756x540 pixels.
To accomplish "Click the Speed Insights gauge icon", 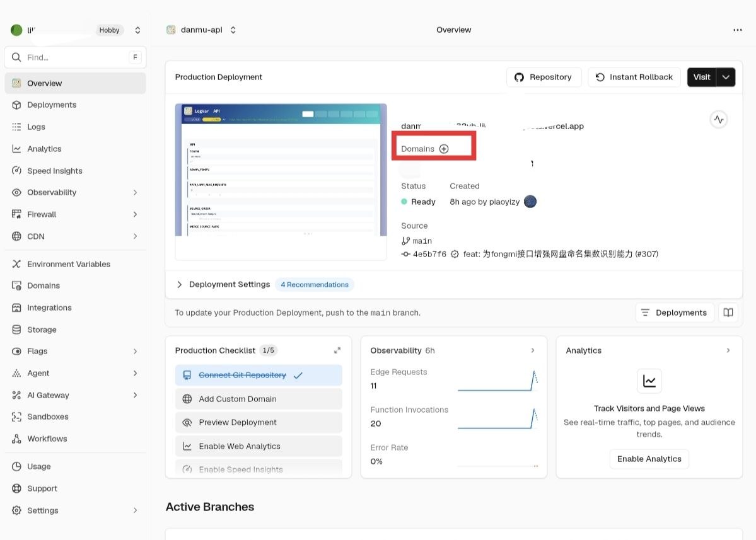I will point(16,171).
